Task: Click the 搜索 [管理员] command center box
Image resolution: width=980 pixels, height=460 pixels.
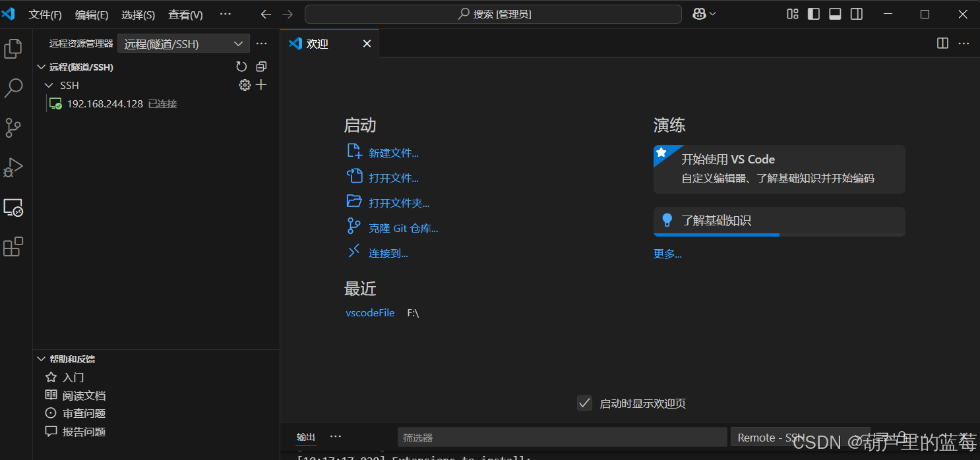Action: point(493,14)
